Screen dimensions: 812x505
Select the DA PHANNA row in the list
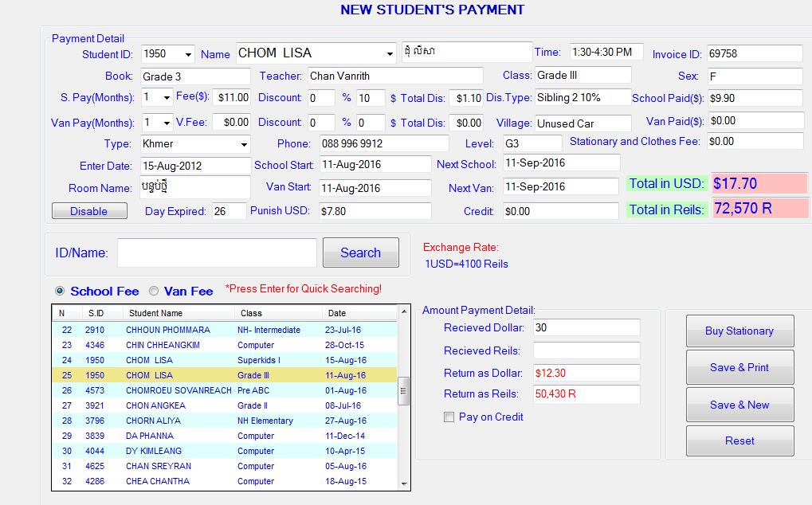[199, 436]
